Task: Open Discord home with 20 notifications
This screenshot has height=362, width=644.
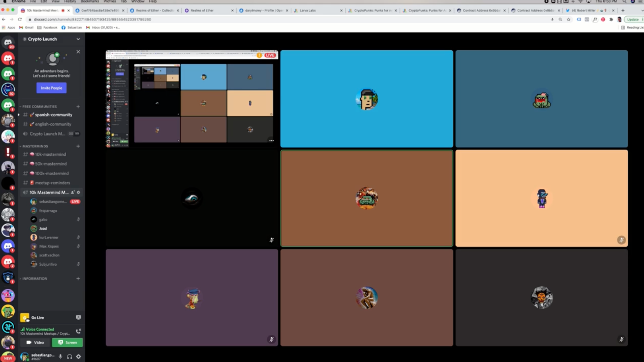Action: tap(8, 42)
